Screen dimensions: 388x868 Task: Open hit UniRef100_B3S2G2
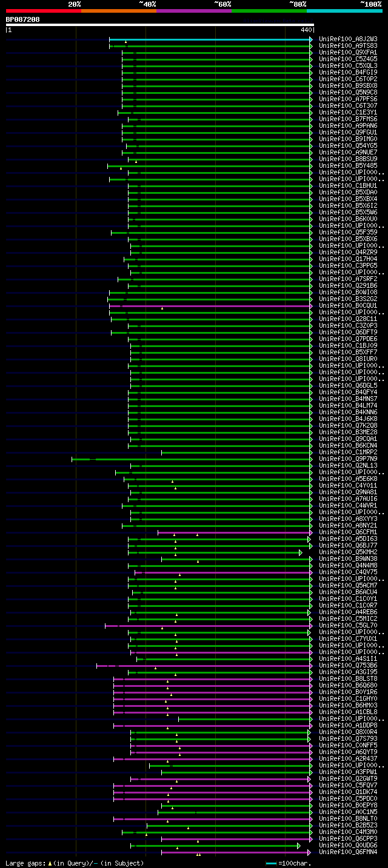[x=348, y=299]
